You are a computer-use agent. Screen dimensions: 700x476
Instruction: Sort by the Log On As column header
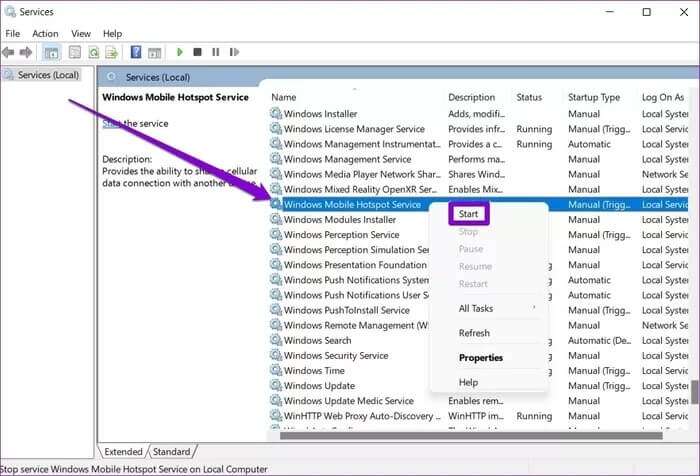click(663, 97)
